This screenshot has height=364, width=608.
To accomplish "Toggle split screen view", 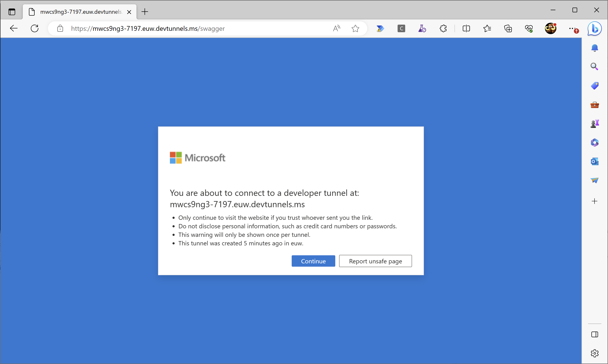I will (466, 28).
